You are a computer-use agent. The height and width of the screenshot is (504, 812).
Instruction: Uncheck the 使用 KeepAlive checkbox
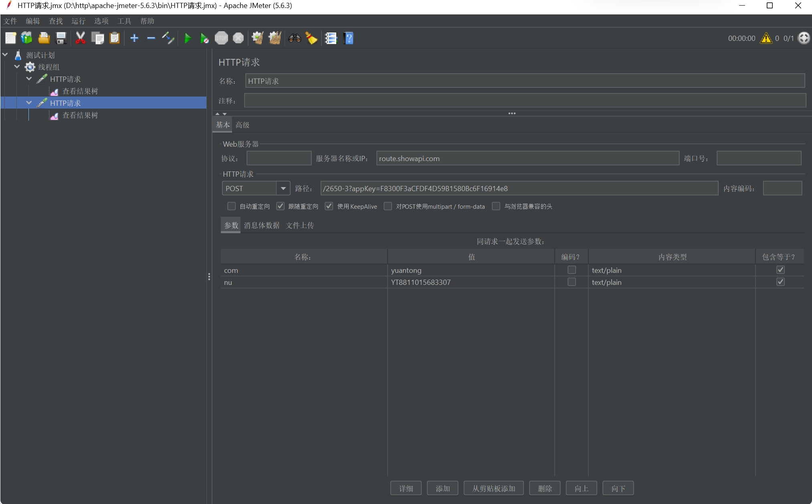[329, 206]
